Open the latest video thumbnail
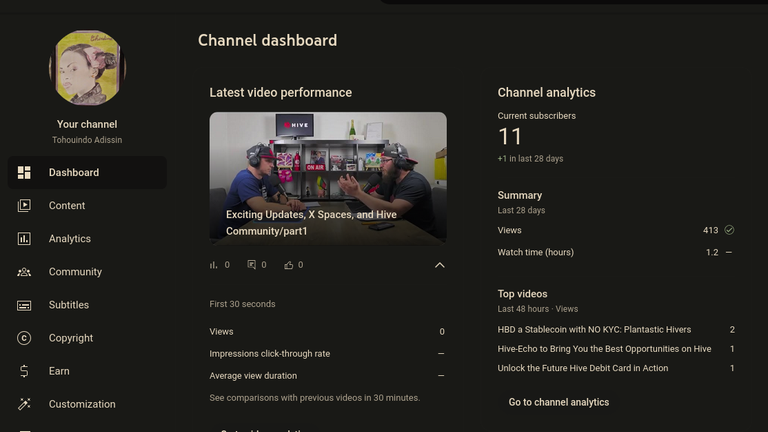Image resolution: width=768 pixels, height=432 pixels. pos(328,178)
